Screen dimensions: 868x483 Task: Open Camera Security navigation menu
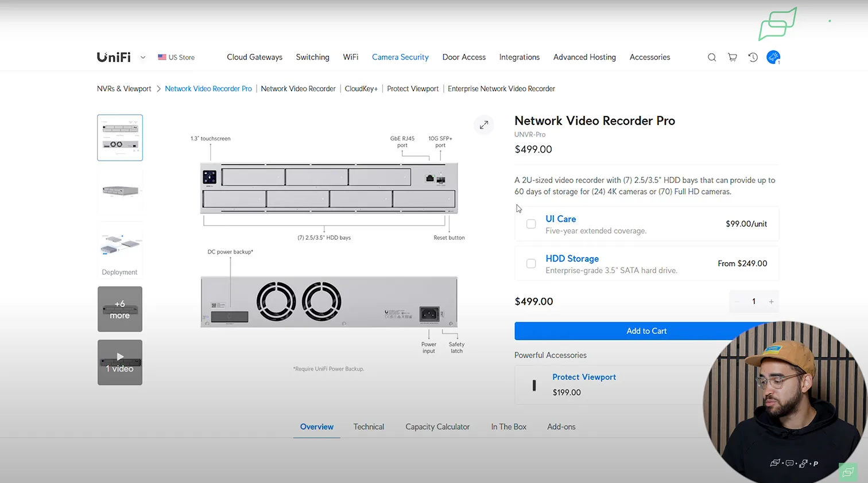click(400, 57)
